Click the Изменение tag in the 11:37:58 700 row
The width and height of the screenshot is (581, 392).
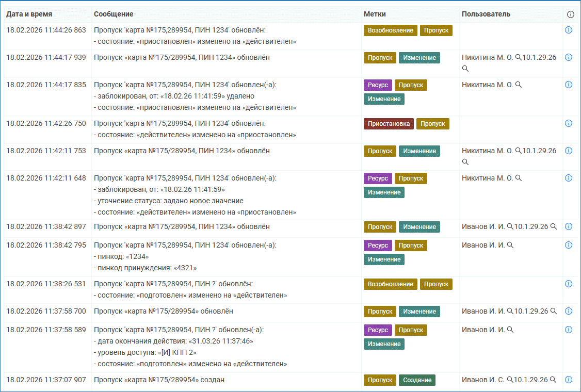click(x=419, y=312)
